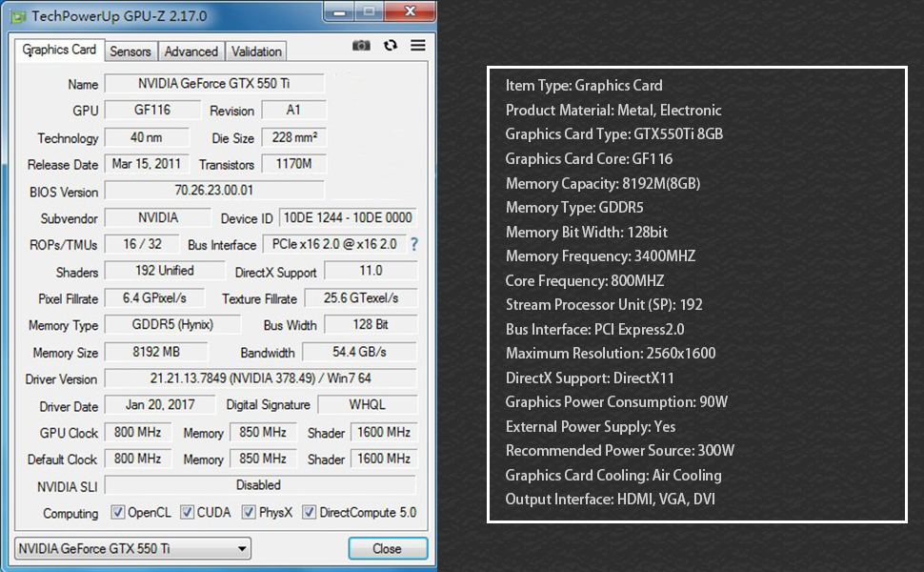The height and width of the screenshot is (572, 924).
Task: Click the Release Date field Mar 15, 2011
Action: click(x=146, y=164)
